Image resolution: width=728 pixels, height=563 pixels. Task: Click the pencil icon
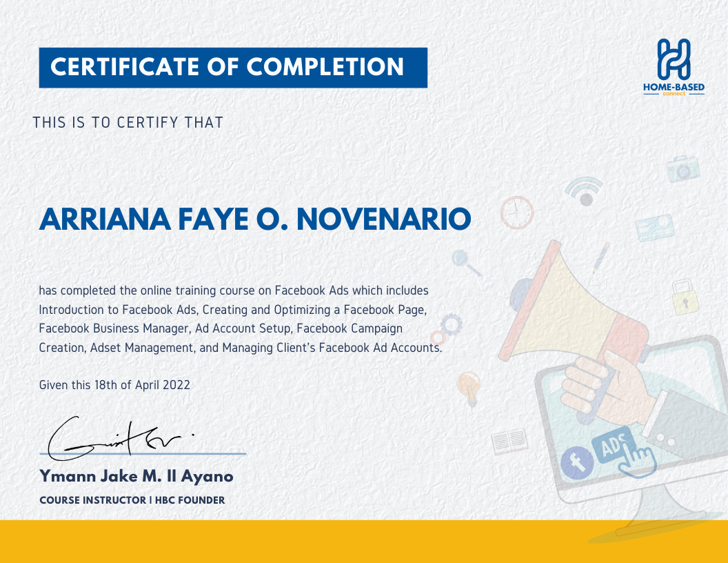[601, 257]
